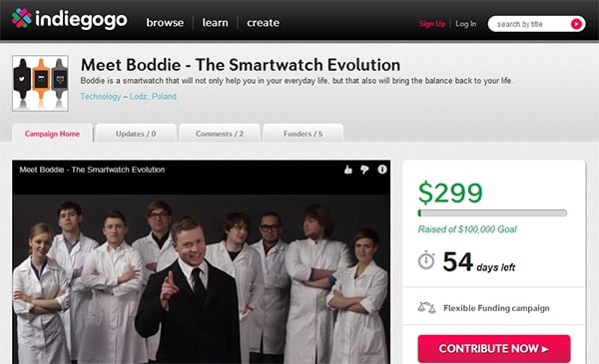Click the Log In link
The height and width of the screenshot is (364, 599).
pyautogui.click(x=465, y=24)
